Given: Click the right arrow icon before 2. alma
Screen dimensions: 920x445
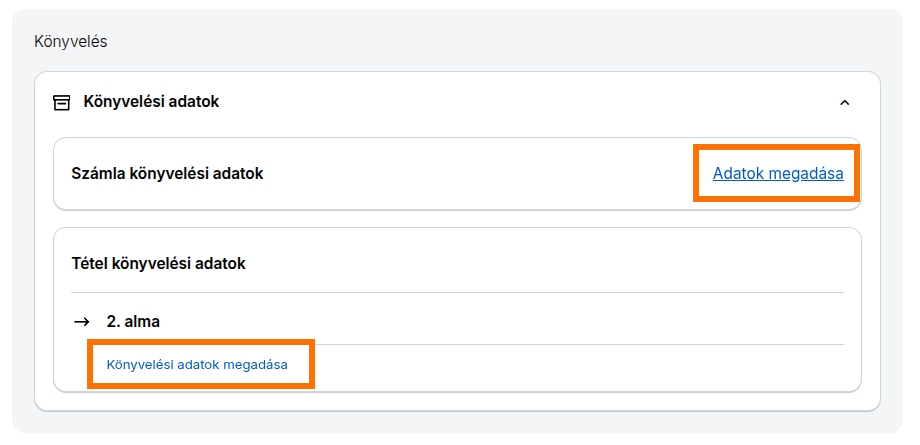Looking at the screenshot, I should click(82, 322).
